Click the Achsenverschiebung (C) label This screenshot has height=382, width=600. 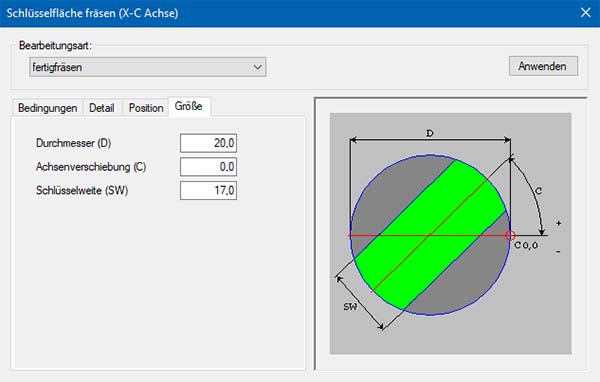[91, 167]
